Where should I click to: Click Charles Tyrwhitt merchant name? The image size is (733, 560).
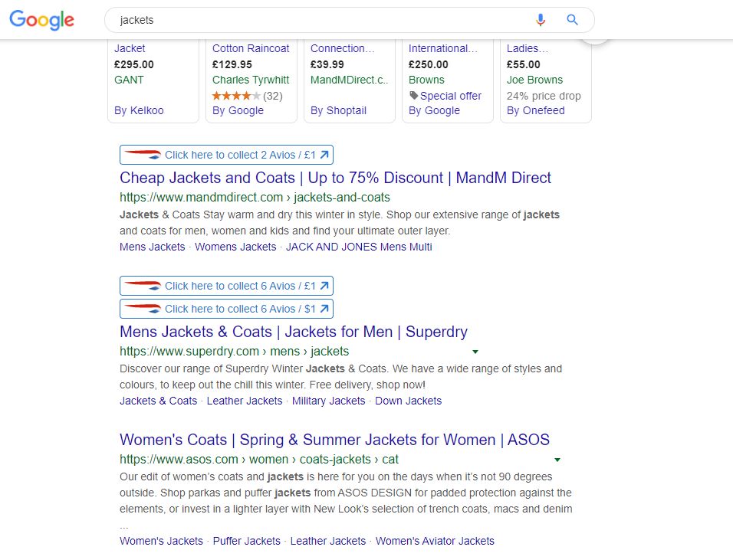click(251, 80)
